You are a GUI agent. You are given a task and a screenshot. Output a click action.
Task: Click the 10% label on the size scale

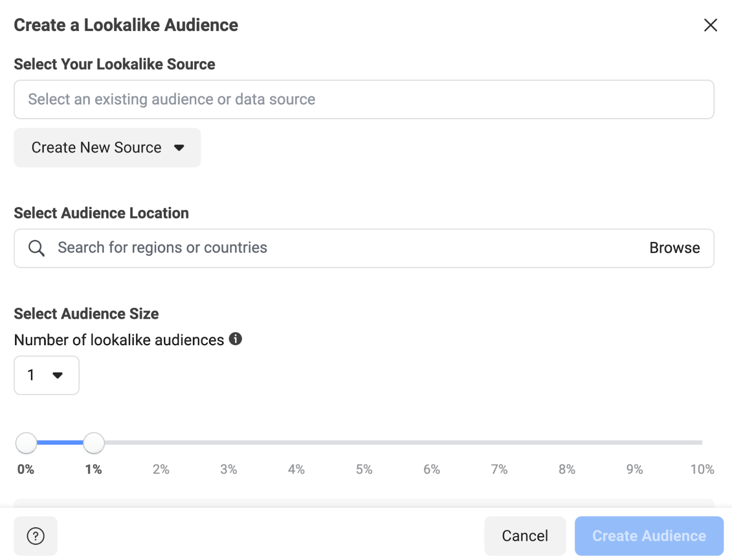click(x=701, y=469)
